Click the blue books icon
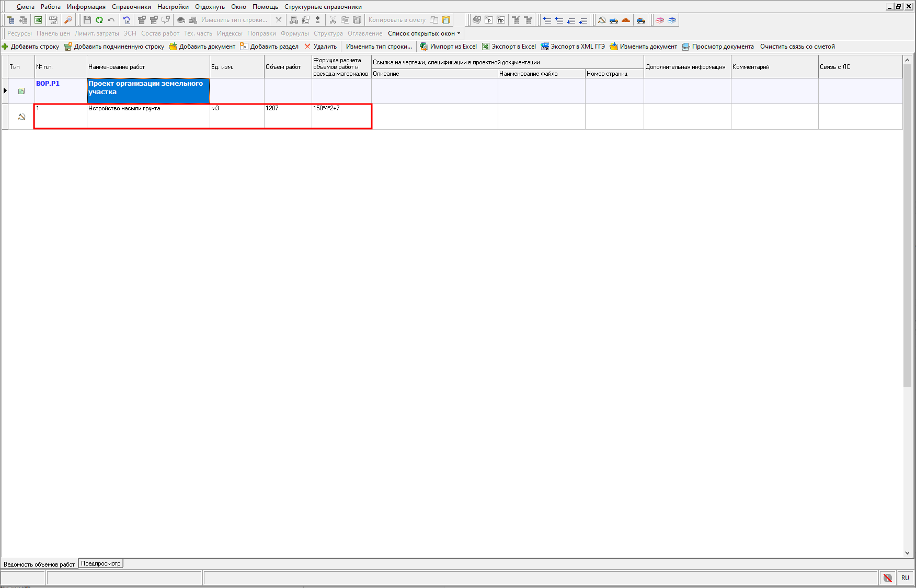This screenshot has width=916, height=588. coord(672,20)
